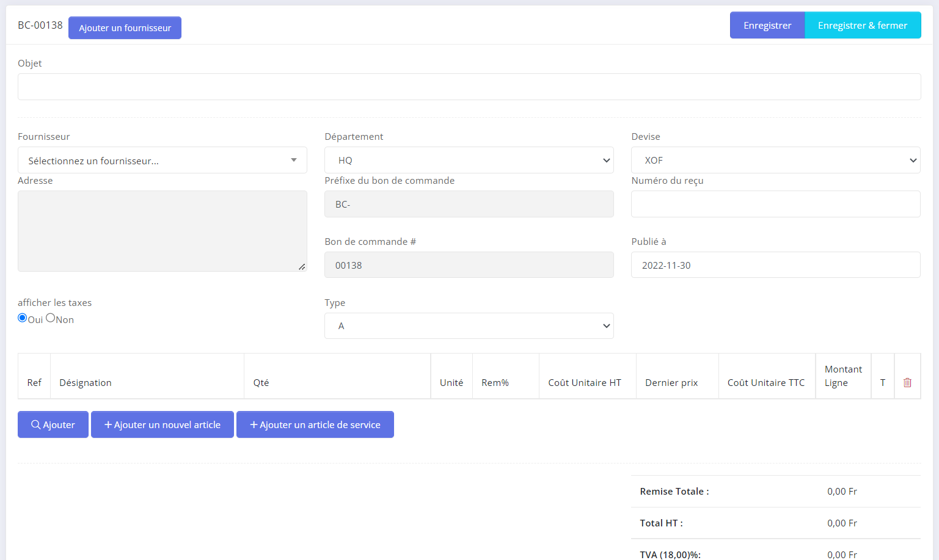Open the Devise currency dropdown

[775, 160]
